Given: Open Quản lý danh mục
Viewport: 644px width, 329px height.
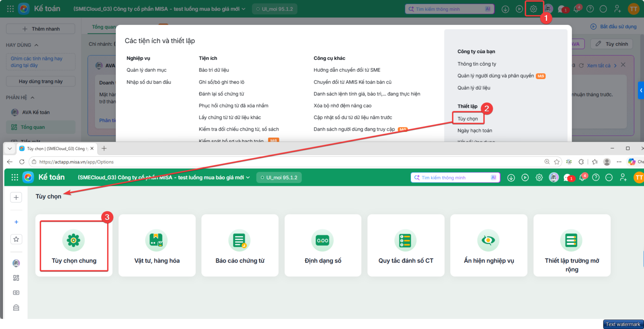Looking at the screenshot, I should click(147, 70).
